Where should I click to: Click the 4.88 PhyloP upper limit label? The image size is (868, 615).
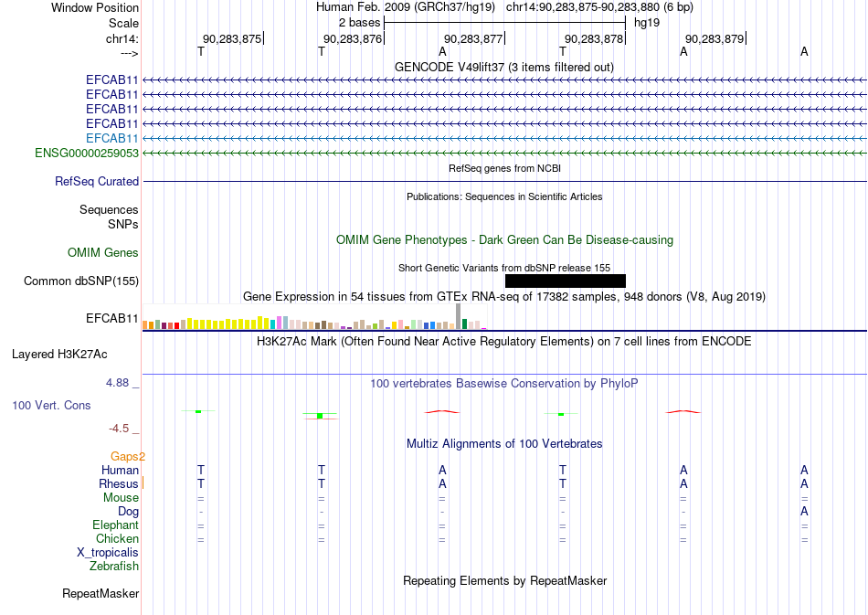tap(117, 383)
